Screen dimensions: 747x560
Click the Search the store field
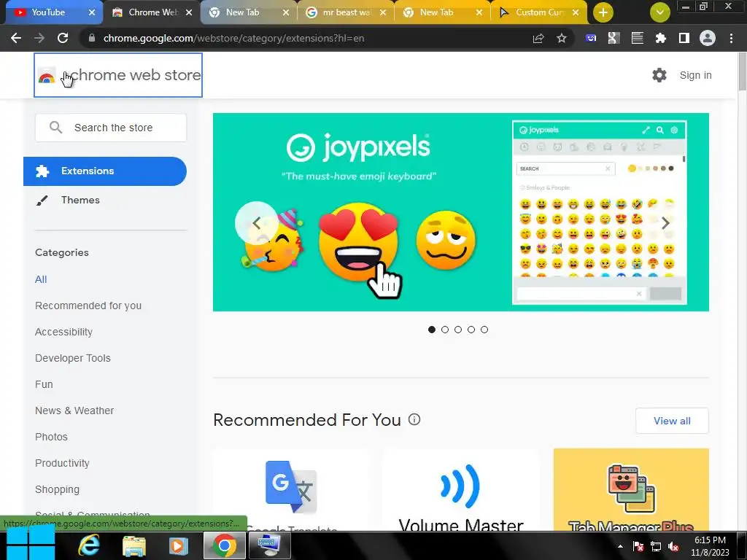[x=111, y=128]
